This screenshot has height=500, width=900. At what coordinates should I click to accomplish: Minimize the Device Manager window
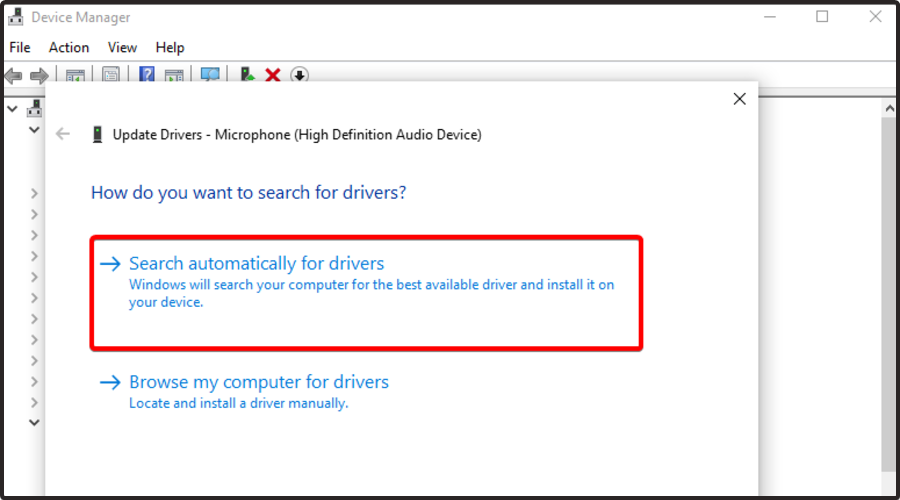pos(770,17)
